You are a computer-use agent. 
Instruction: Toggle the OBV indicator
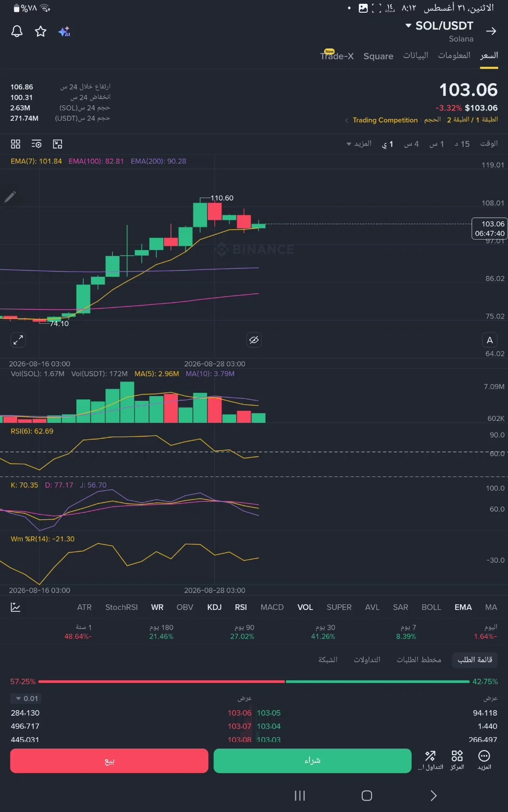pyautogui.click(x=185, y=607)
